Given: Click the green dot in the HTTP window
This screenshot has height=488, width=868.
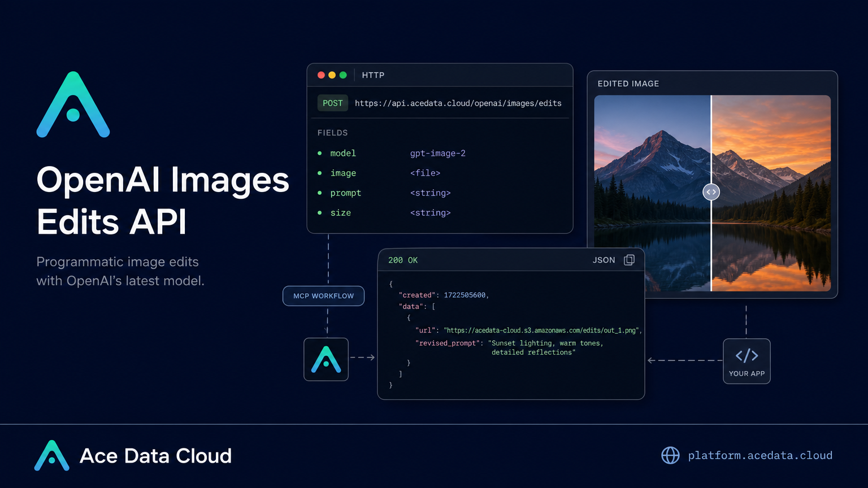Looking at the screenshot, I should point(343,75).
